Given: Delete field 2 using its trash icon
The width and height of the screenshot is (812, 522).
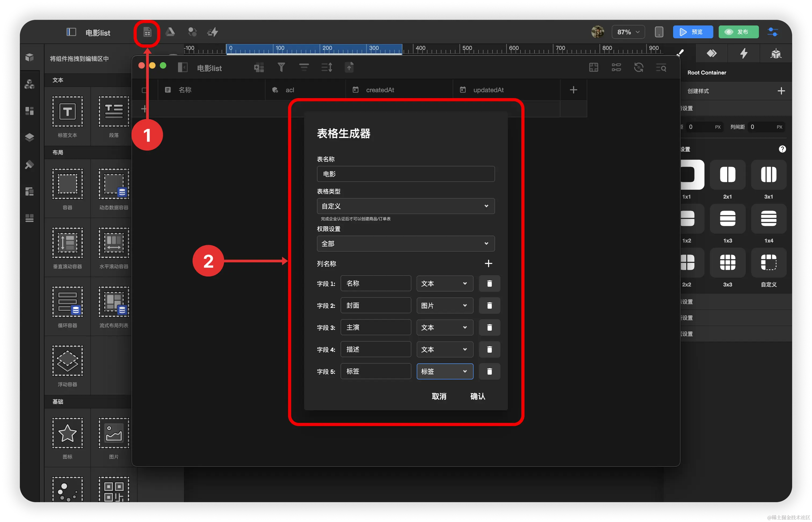Looking at the screenshot, I should point(489,305).
